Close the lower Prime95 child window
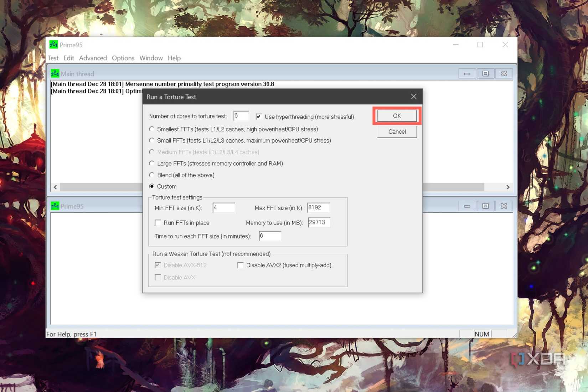The height and width of the screenshot is (392, 588). [504, 206]
